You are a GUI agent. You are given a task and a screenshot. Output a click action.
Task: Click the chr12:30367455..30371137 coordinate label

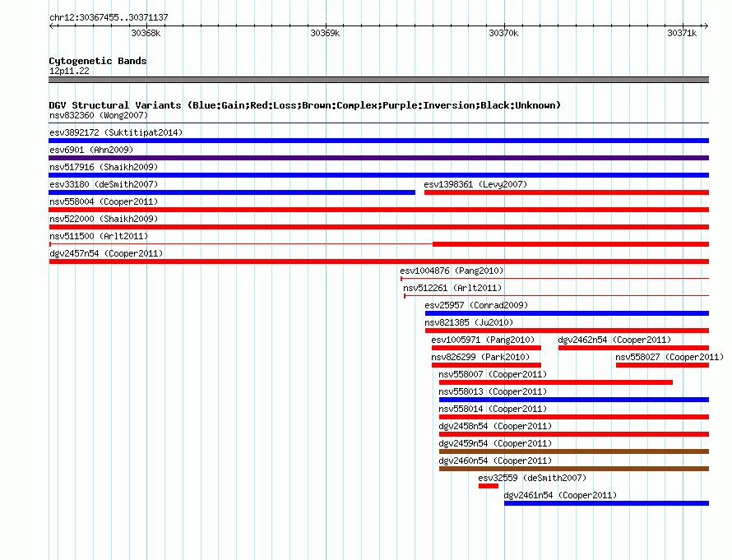[109, 17]
